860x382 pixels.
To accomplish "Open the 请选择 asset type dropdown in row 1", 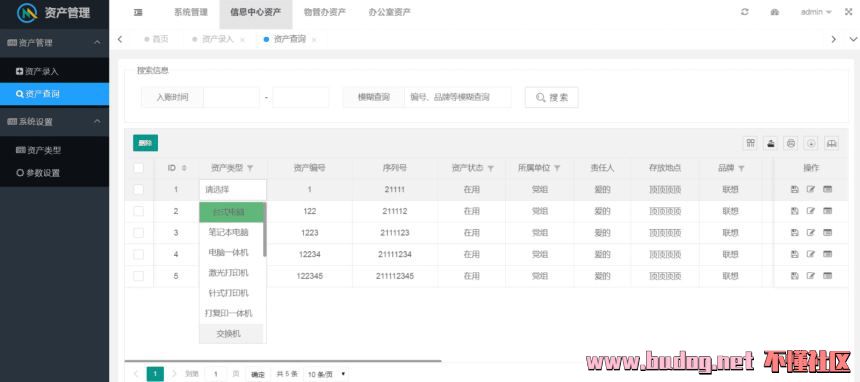I will [233, 190].
